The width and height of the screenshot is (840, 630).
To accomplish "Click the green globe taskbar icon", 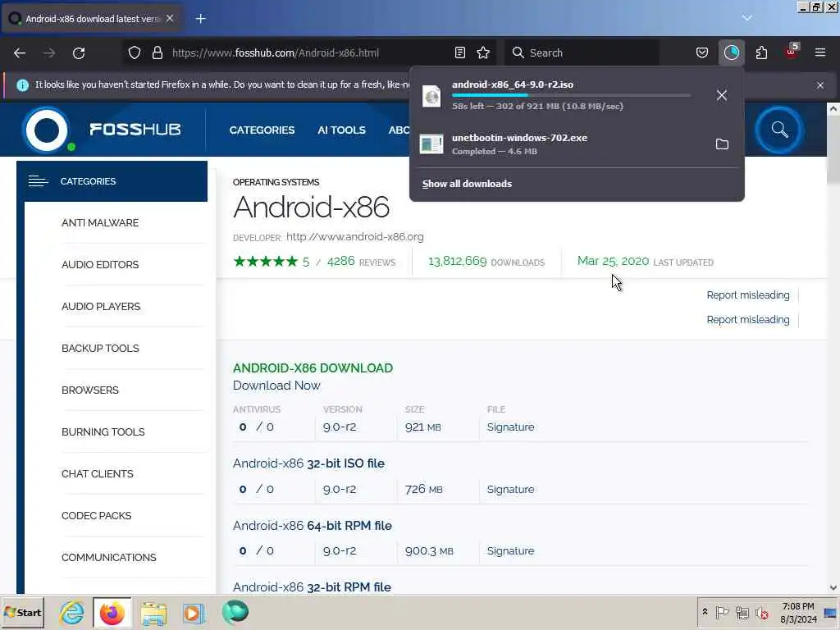I will pyautogui.click(x=235, y=612).
